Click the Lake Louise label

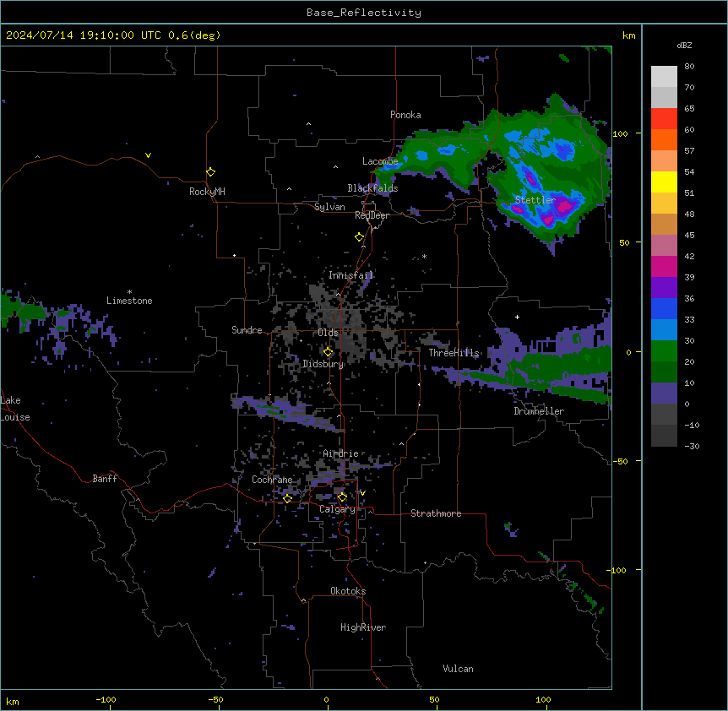14,409
